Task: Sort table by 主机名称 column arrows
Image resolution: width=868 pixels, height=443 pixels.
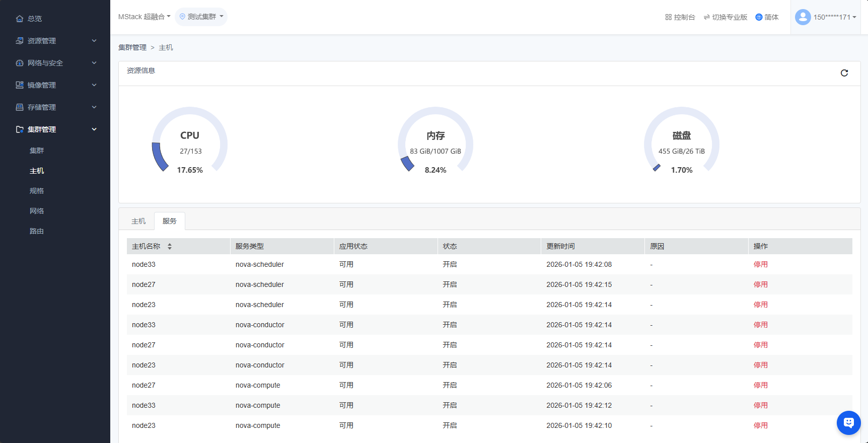Action: pos(170,246)
